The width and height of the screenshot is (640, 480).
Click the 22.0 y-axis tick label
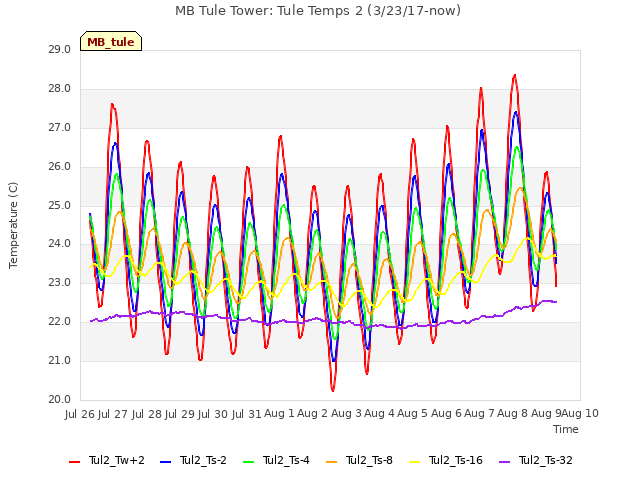(x=59, y=322)
